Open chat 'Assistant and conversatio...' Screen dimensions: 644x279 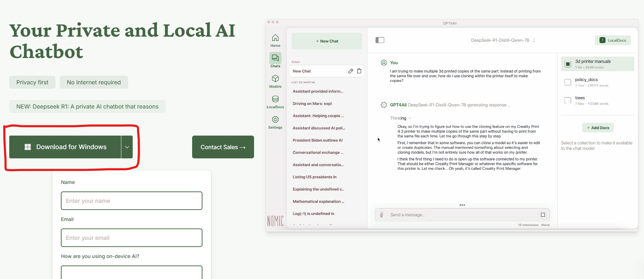tap(318, 165)
